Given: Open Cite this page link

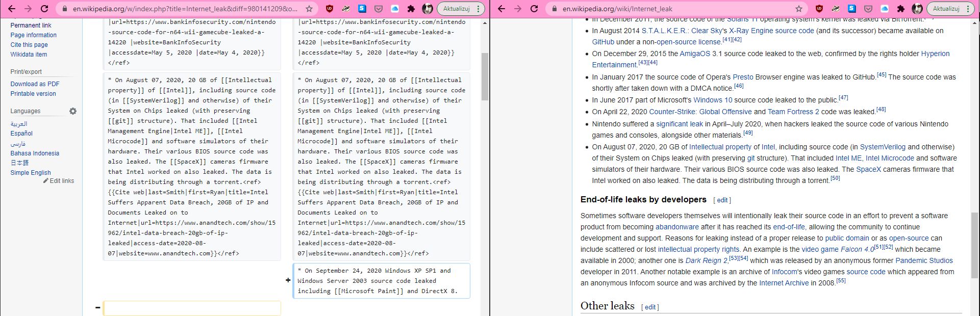Looking at the screenshot, I should tap(29, 45).
